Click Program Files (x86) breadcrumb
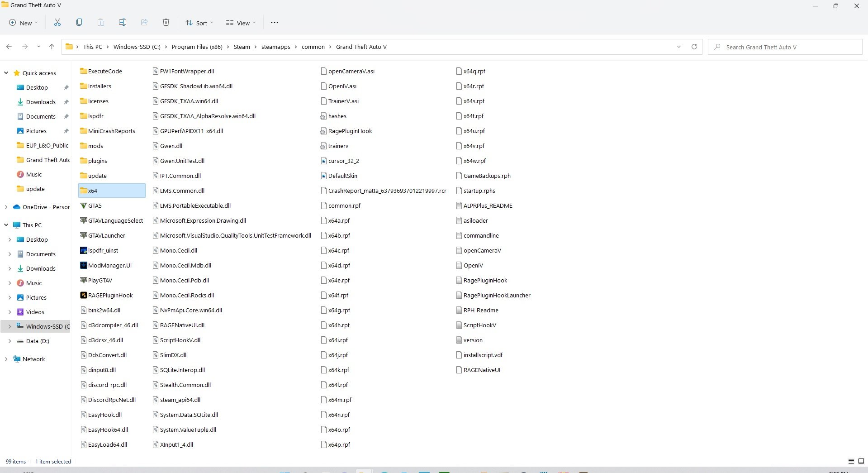868x473 pixels. click(x=197, y=47)
